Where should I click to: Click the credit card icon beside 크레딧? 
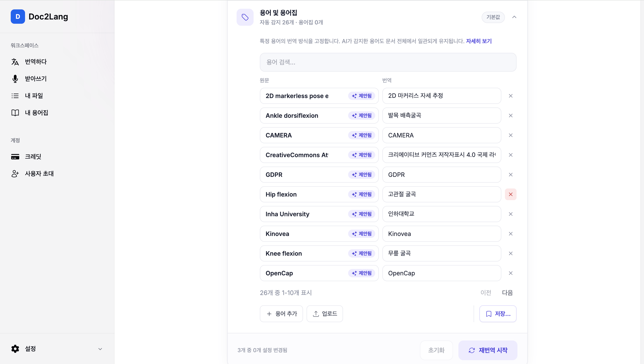point(15,157)
